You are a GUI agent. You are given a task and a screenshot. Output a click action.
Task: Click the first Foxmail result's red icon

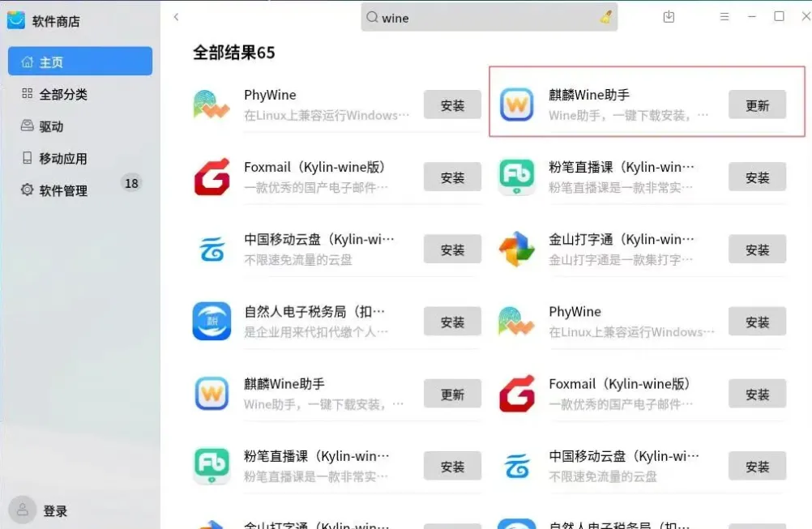pos(212,177)
